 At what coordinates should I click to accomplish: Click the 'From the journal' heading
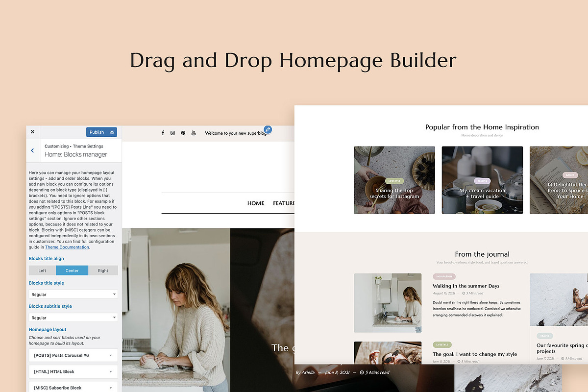(482, 254)
